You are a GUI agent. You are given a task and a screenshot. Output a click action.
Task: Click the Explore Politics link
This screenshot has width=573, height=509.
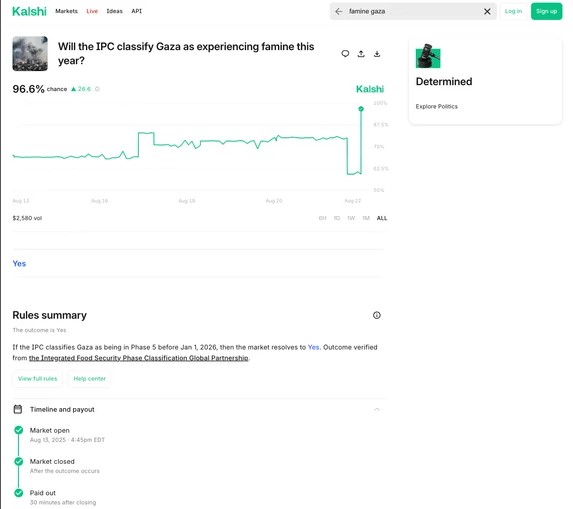click(436, 106)
